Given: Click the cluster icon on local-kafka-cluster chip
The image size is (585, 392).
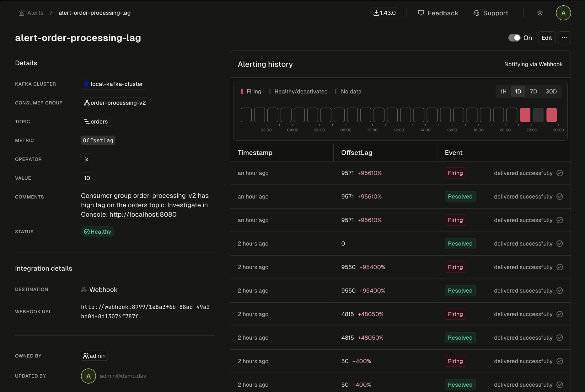Looking at the screenshot, I should click(x=87, y=84).
